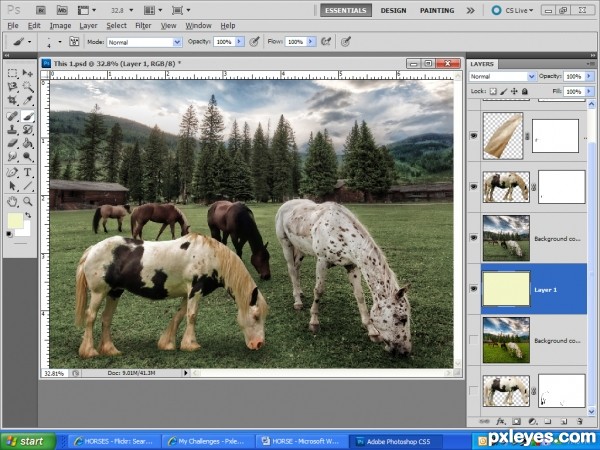Select Layer 1 yellow thumbnail

pyautogui.click(x=506, y=289)
